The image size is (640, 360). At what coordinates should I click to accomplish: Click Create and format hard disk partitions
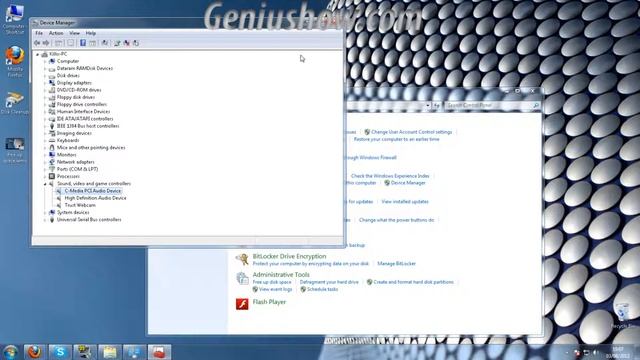(x=413, y=282)
